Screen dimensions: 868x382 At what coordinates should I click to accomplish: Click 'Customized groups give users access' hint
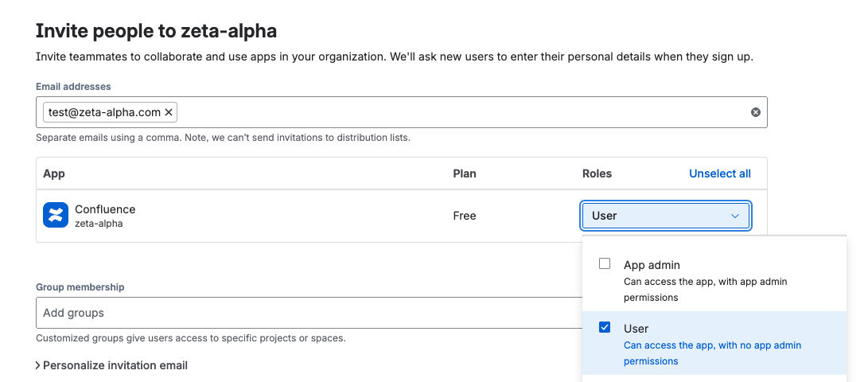[x=191, y=337]
